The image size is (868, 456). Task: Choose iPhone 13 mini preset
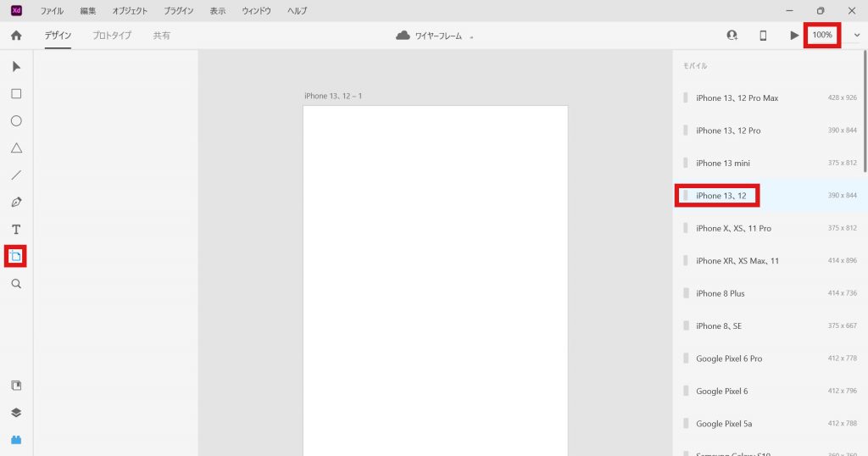click(x=768, y=164)
